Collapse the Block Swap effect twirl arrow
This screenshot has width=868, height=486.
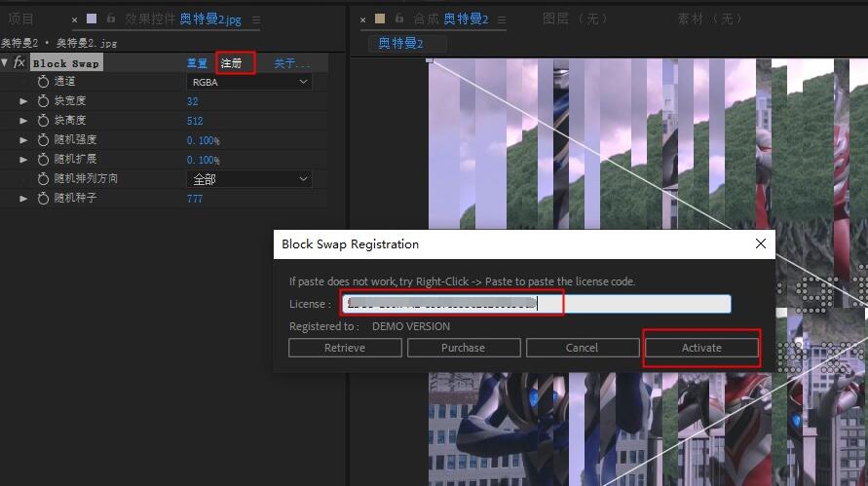tap(5, 62)
